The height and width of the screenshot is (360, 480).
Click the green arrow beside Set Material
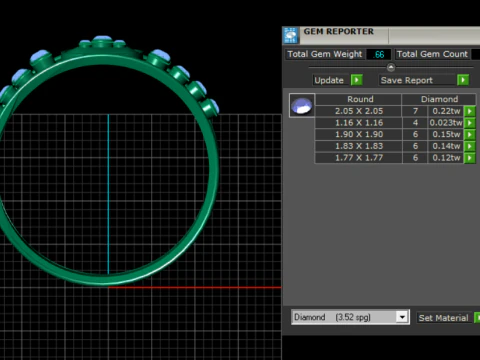477,318
